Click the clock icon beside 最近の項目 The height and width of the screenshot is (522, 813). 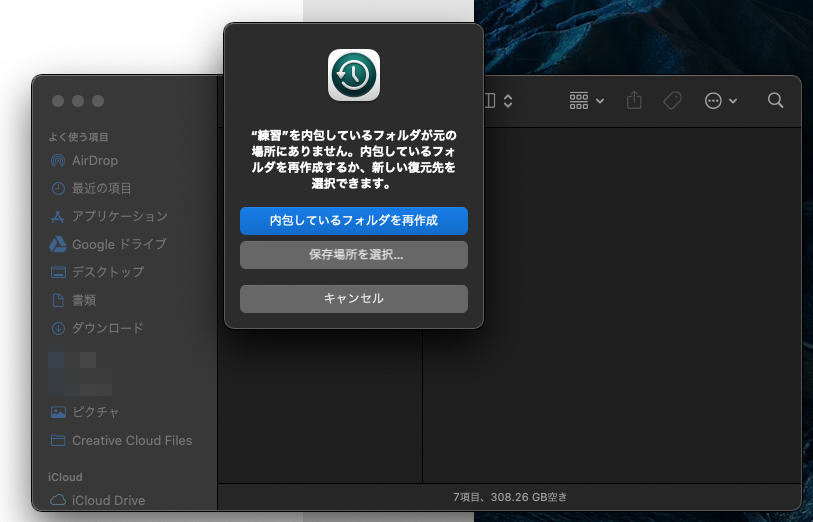tap(58, 188)
